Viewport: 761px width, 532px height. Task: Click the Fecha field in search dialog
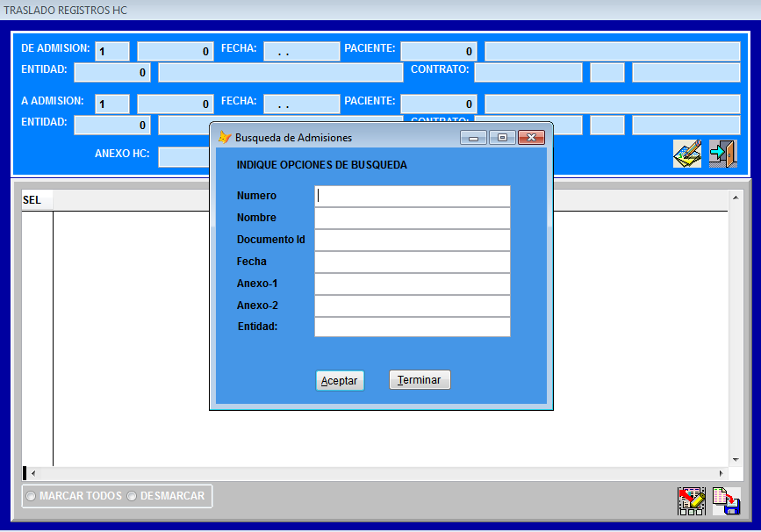click(x=413, y=262)
